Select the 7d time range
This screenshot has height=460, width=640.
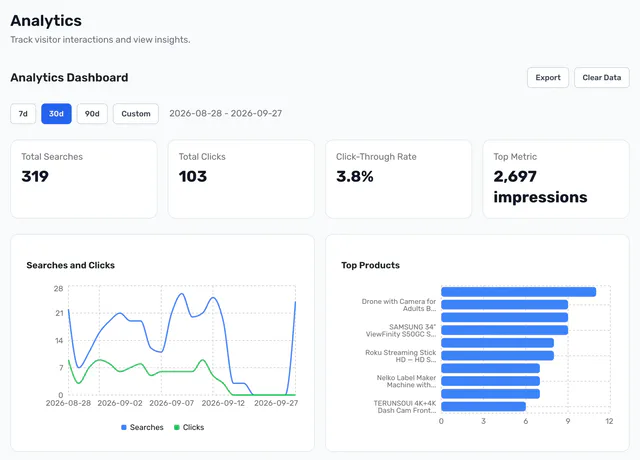[x=23, y=113]
